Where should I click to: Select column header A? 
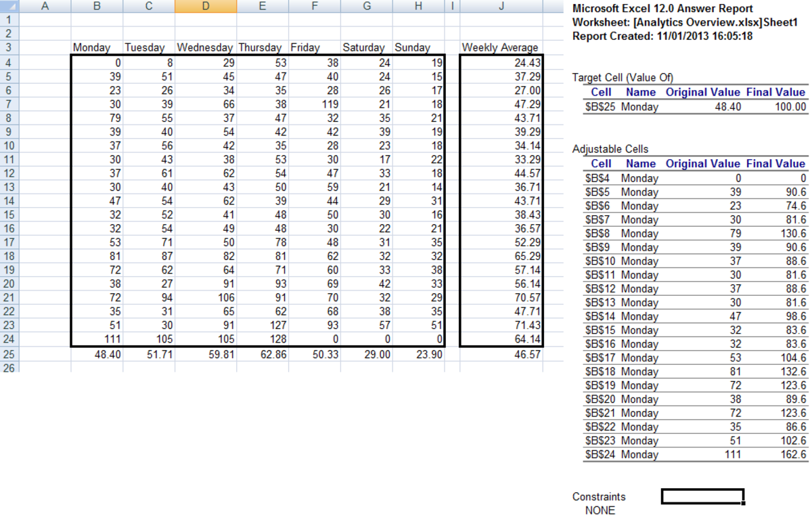click(46, 6)
